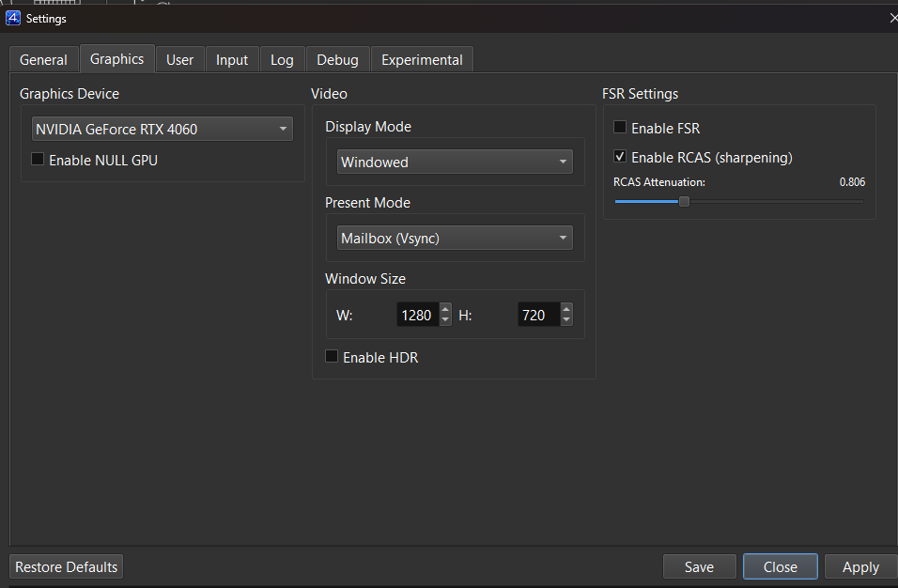Toggle the Enable HDR checkbox

pos(332,356)
